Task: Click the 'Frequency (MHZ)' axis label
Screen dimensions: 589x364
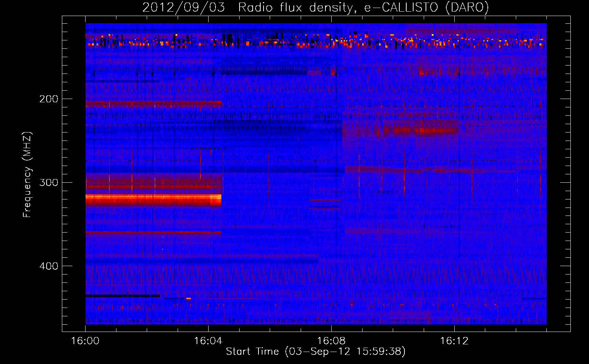Action: pos(27,175)
